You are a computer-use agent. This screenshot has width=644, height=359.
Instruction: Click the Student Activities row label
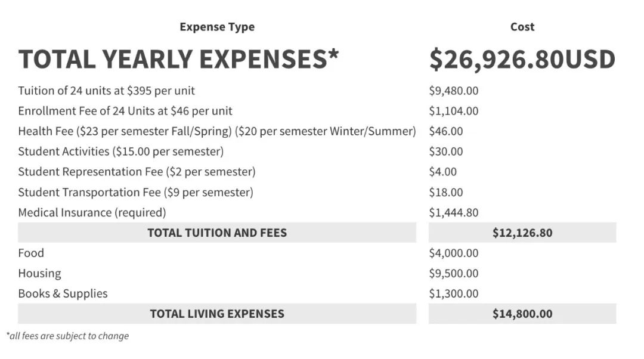(120, 151)
